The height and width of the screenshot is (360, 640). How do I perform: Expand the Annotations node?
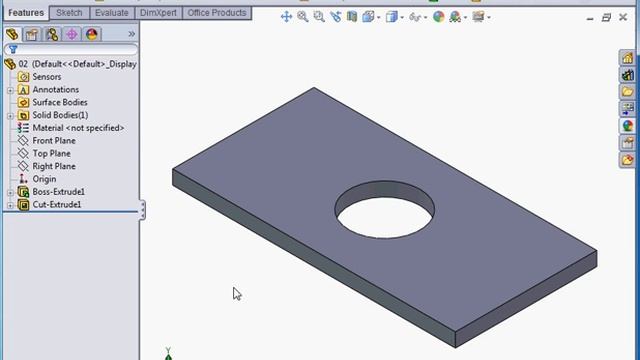pos(10,90)
